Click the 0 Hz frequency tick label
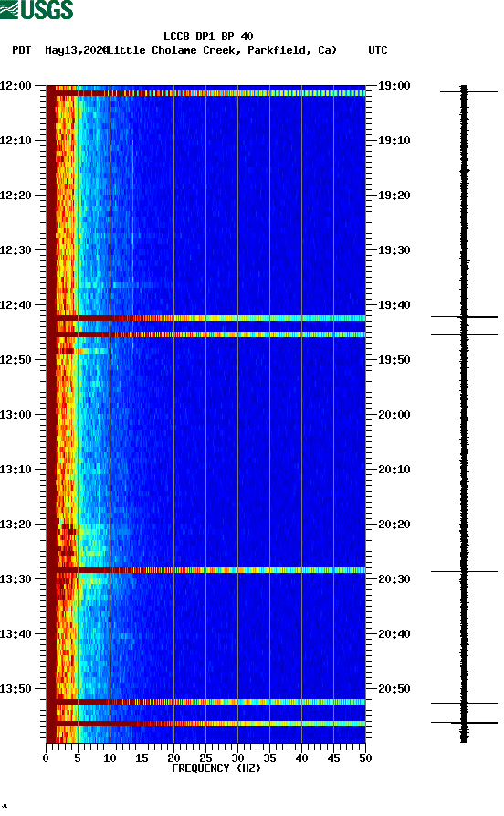 click(x=46, y=758)
